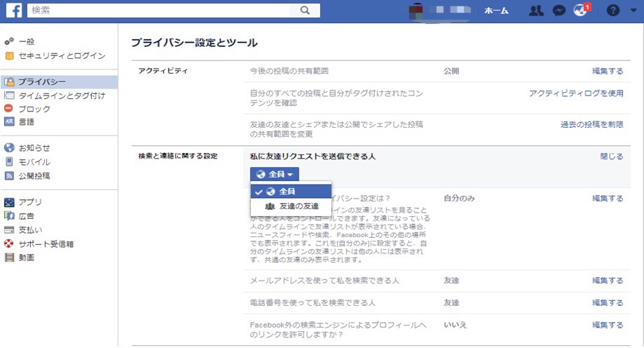Viewport: 644px width, 348px height.
Task: Click the プライバシー設定とツール heading
Action: coord(194,42)
